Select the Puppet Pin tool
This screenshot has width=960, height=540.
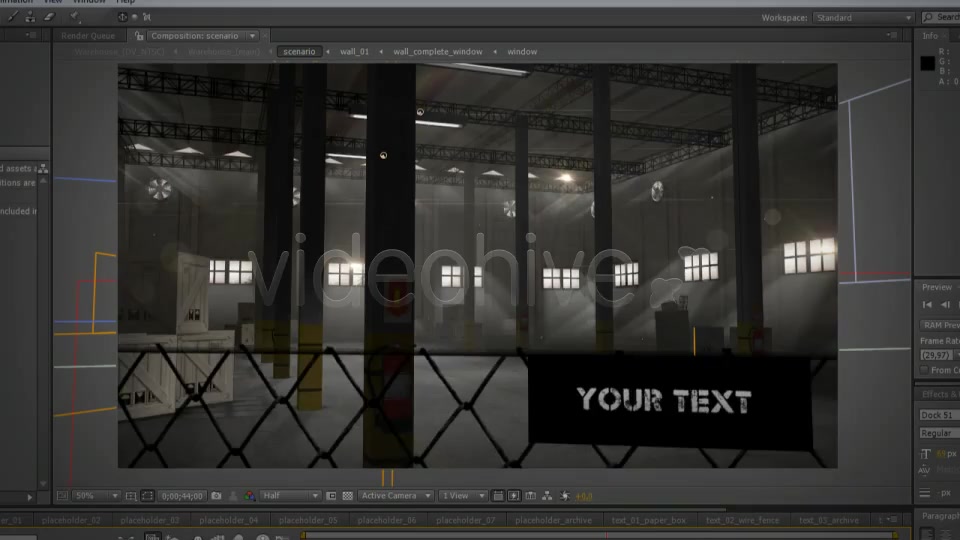75,17
